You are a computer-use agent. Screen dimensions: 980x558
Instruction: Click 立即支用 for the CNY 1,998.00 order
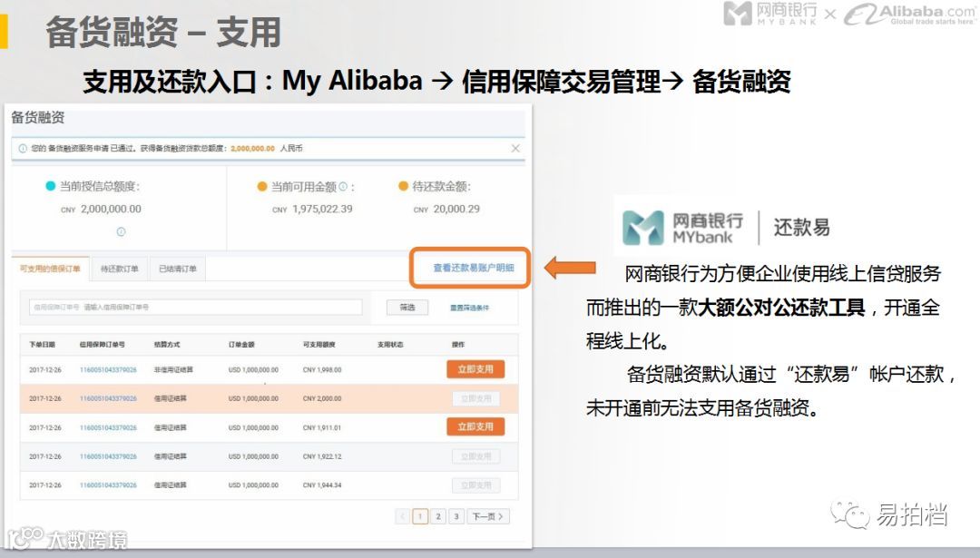pos(475,369)
